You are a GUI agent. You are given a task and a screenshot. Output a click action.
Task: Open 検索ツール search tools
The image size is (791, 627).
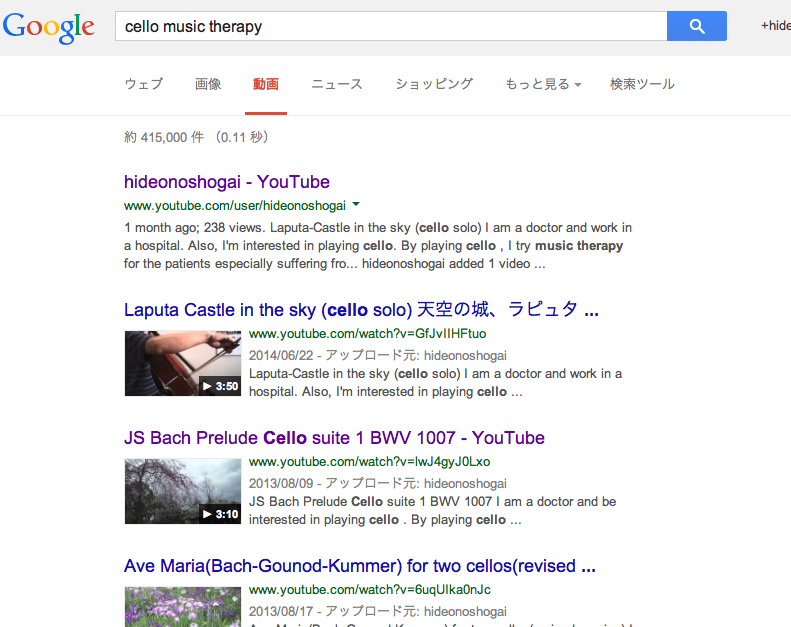pos(642,84)
